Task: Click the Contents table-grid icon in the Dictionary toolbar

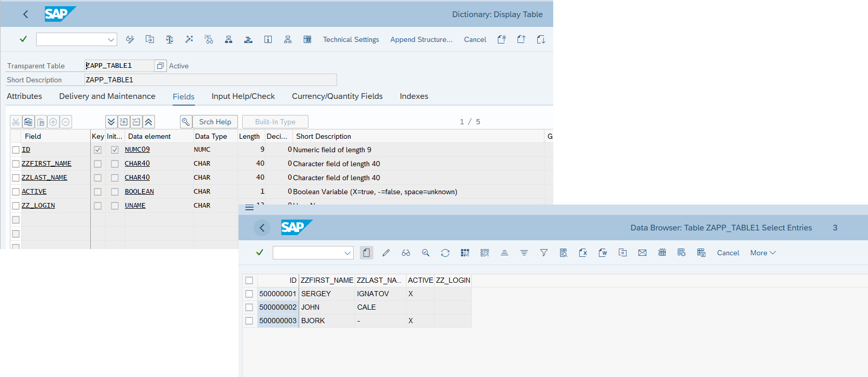Action: [x=307, y=39]
